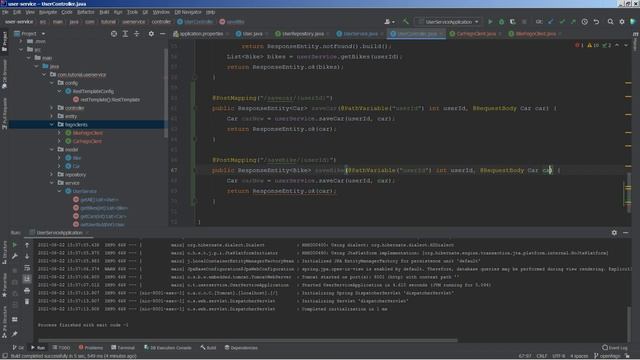Open the Refactor menu
The width and height of the screenshot is (640, 360).
(x=86, y=12)
